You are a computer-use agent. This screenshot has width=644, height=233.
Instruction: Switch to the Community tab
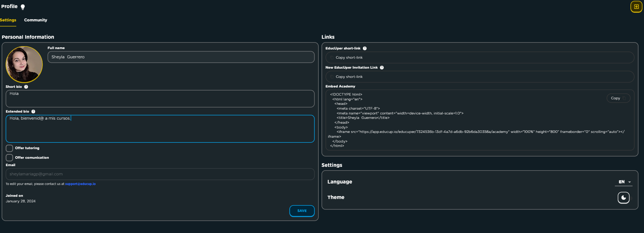(x=36, y=20)
